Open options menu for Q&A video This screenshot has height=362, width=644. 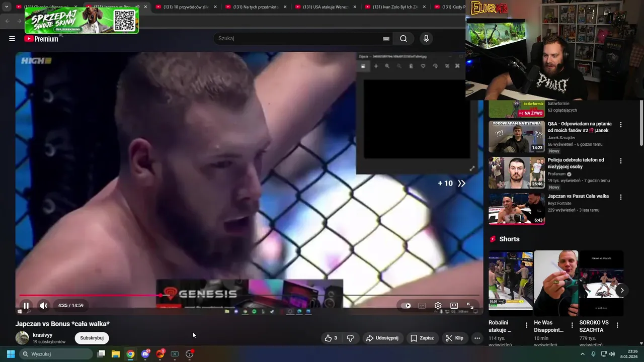pyautogui.click(x=621, y=125)
